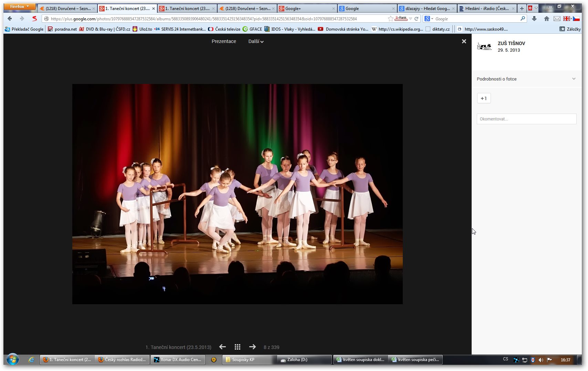This screenshot has width=588, height=371.
Task: Close the Google+ tab
Action: [x=333, y=9]
